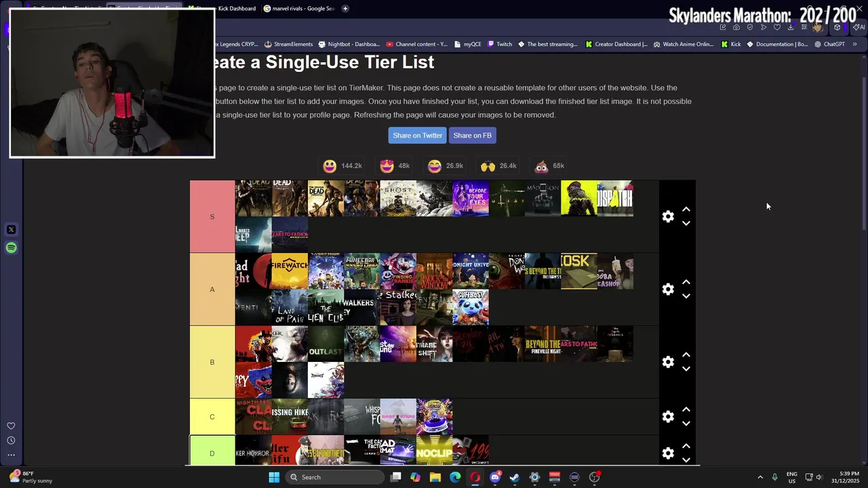
Task: Move B tier row up with arrow
Action: 686,354
